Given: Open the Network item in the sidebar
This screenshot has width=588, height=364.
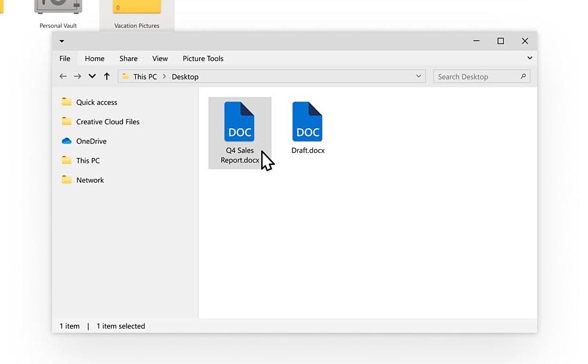Looking at the screenshot, I should click(x=90, y=180).
